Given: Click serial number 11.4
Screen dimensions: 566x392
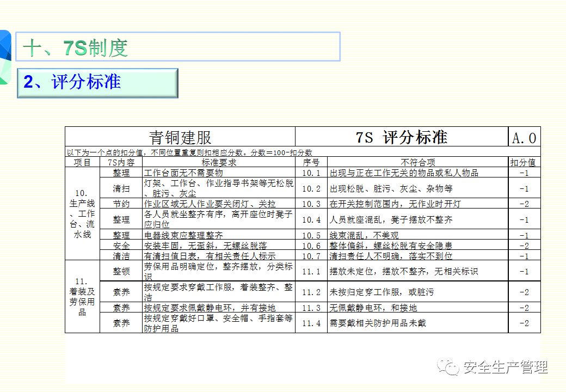Looking at the screenshot, I should [x=311, y=323].
